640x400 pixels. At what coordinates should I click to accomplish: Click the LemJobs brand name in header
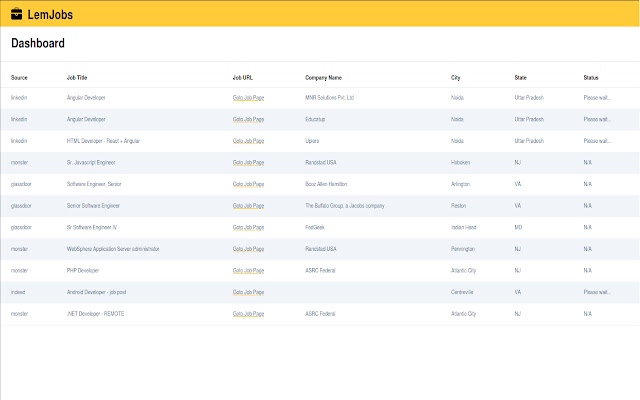tap(50, 15)
